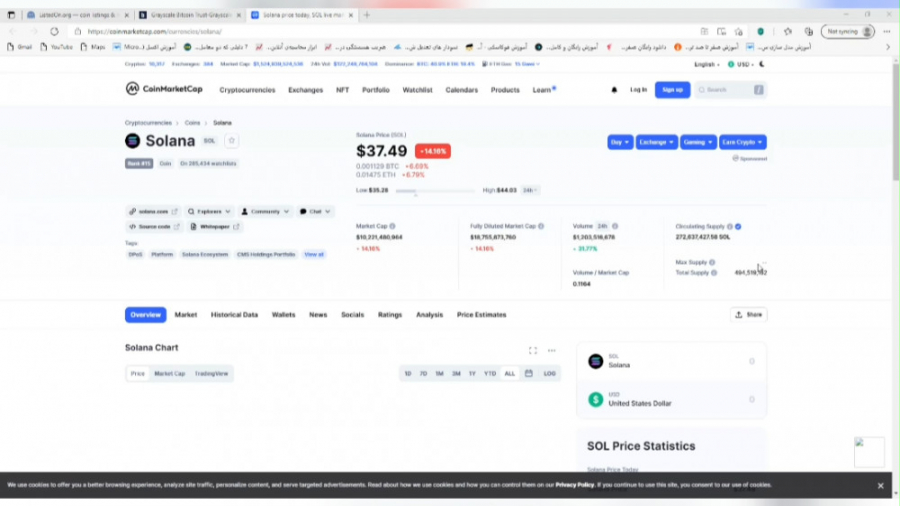The width and height of the screenshot is (900, 506).
Task: Click the blue Sign up button
Action: (672, 90)
